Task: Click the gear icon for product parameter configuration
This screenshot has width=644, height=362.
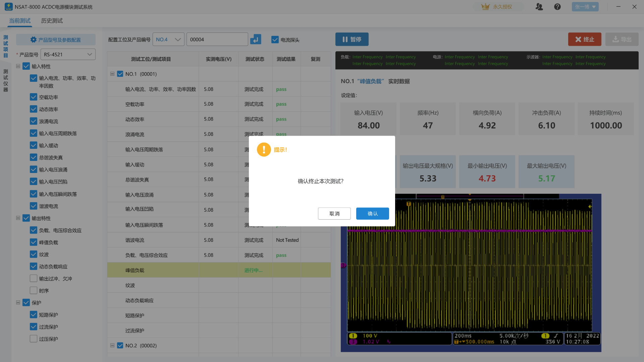Action: pyautogui.click(x=33, y=40)
